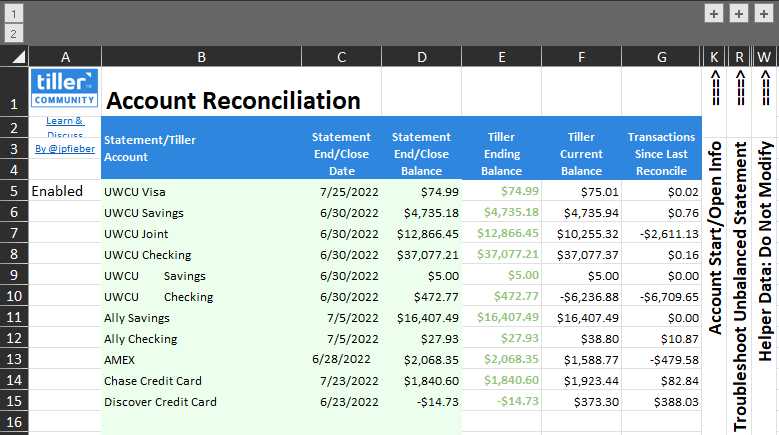
Task: Select the Discover Credit Card cell
Action: (x=201, y=401)
